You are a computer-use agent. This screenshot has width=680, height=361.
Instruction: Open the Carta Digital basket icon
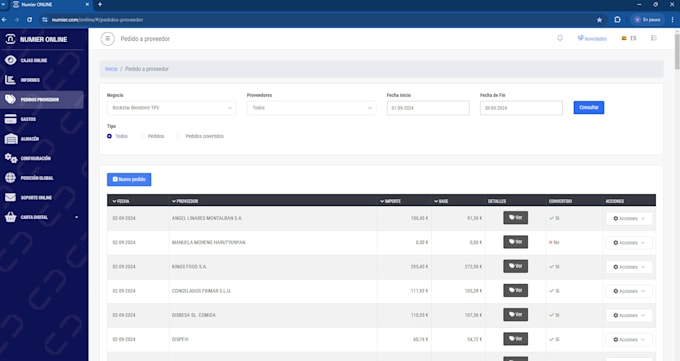click(10, 217)
